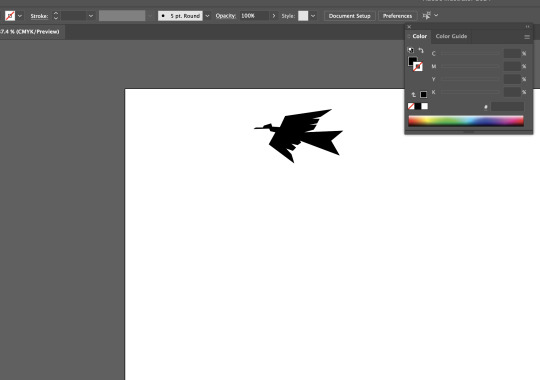
Task: Click the graphic Style swatch
Action: 303,16
